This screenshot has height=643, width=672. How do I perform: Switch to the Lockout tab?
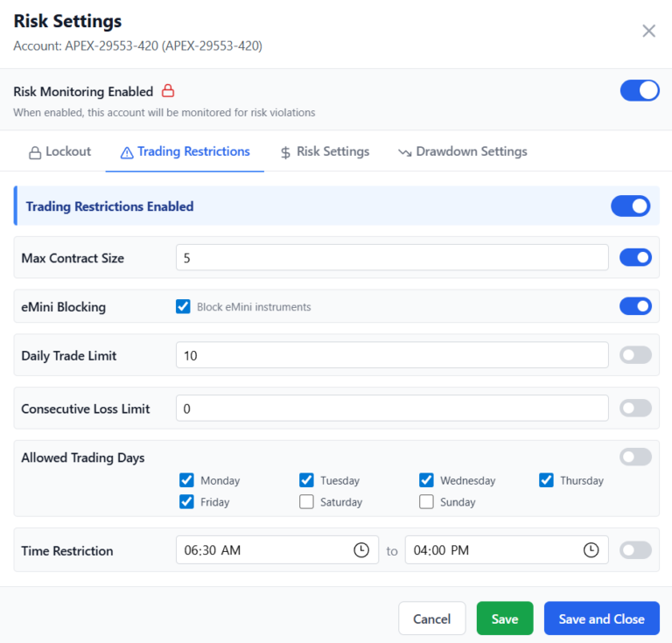59,151
